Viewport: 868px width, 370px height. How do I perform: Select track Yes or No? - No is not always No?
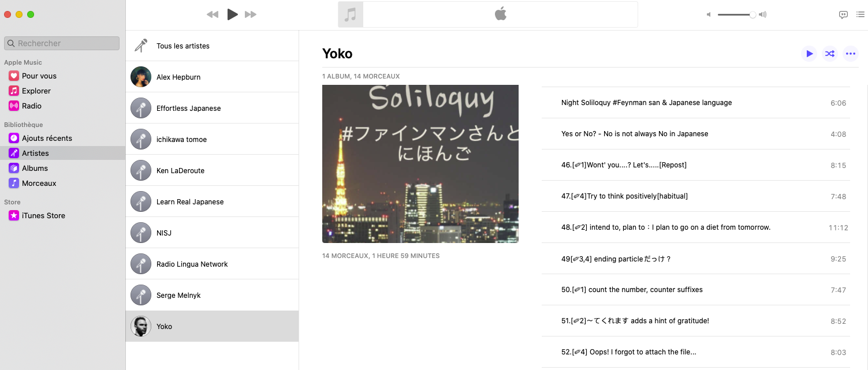pyautogui.click(x=696, y=134)
